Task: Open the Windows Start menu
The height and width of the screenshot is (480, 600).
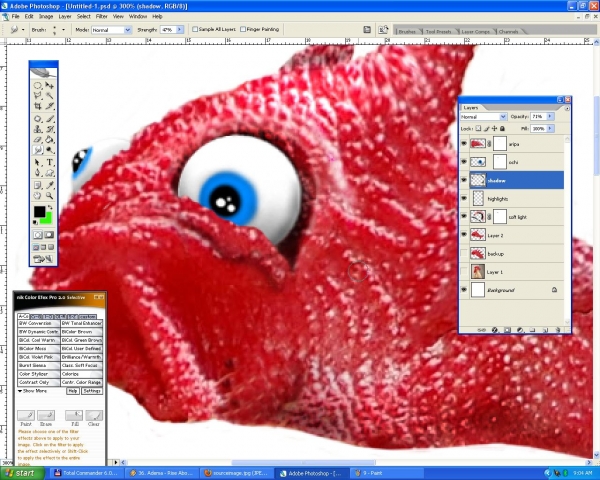Action: (20, 473)
